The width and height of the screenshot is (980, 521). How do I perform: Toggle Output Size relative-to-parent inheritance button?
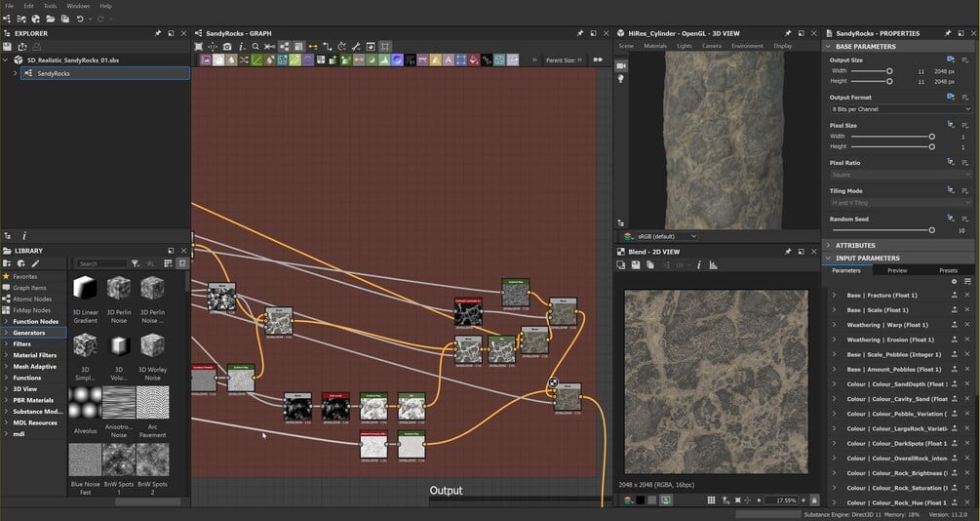951,60
